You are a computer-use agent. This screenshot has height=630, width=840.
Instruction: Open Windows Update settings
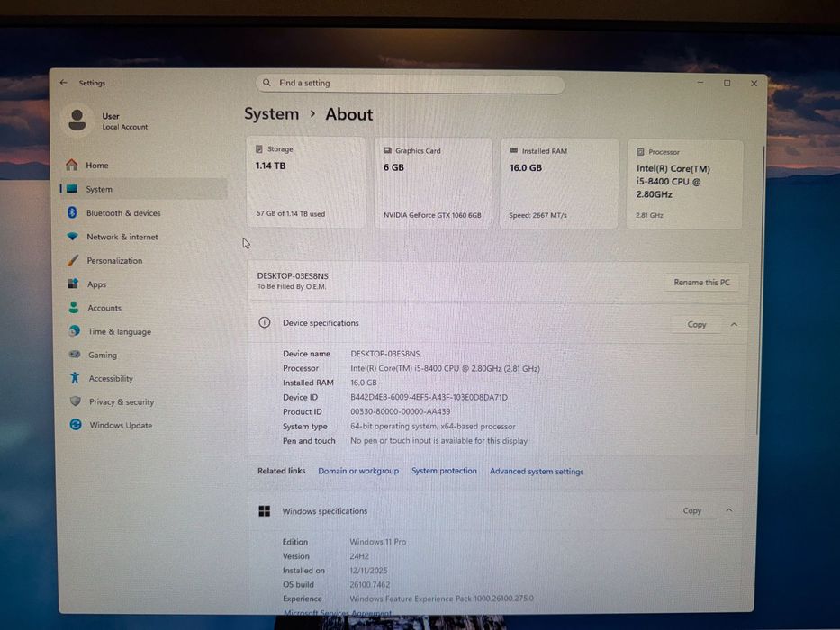click(x=146, y=425)
